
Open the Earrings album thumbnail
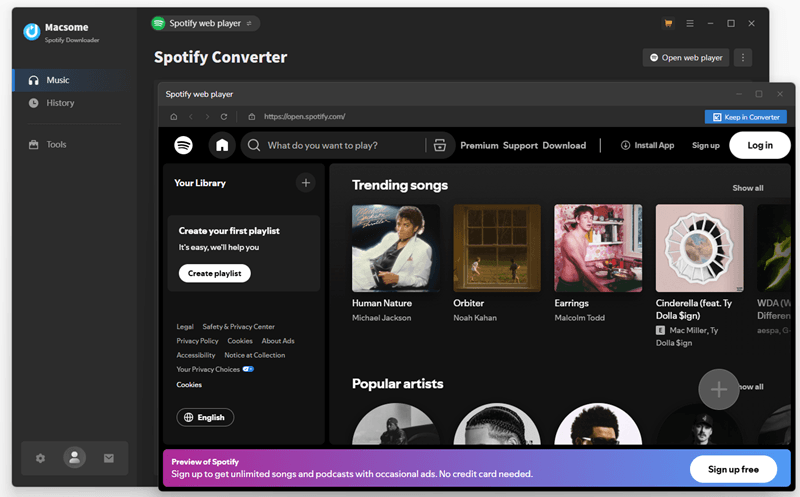point(598,248)
